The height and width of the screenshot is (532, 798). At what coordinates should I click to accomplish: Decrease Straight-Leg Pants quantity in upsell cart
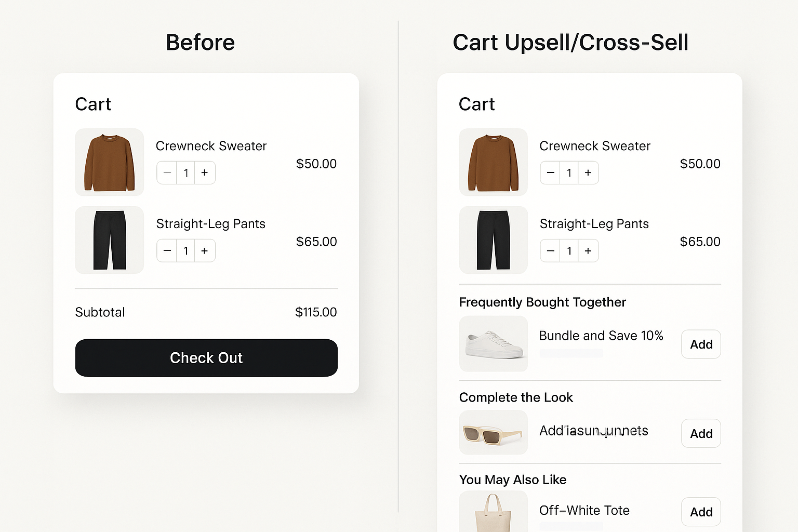point(550,250)
